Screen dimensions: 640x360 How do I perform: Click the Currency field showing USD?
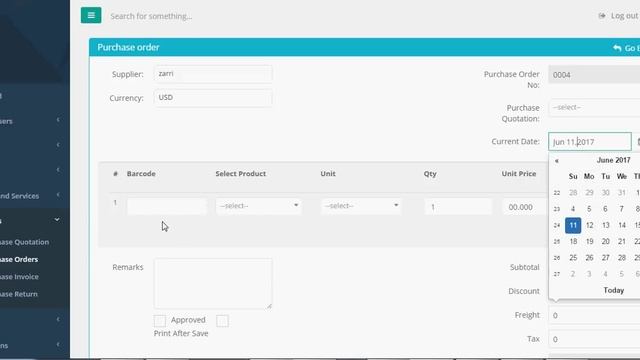click(213, 98)
